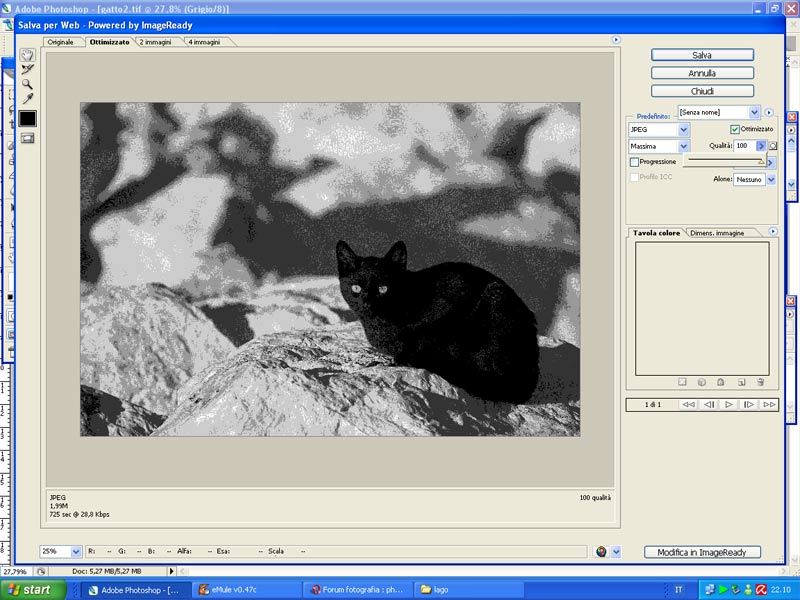This screenshot has height=600, width=800.
Task: Play the animation preview
Action: pyautogui.click(x=729, y=405)
